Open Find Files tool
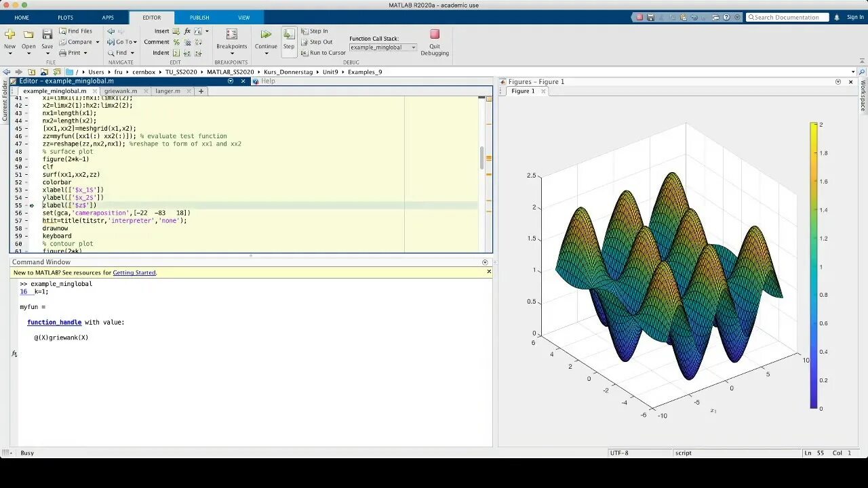The height and width of the screenshot is (488, 868). (x=75, y=31)
